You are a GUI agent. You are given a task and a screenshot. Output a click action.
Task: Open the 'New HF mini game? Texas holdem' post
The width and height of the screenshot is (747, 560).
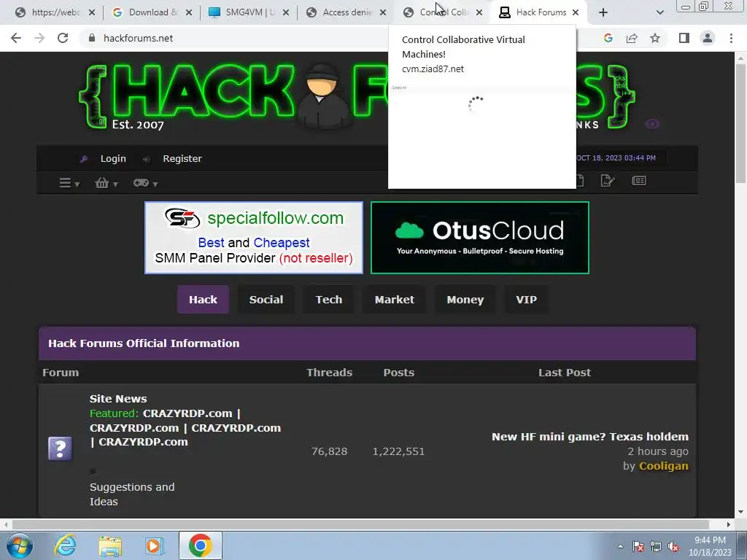589,437
